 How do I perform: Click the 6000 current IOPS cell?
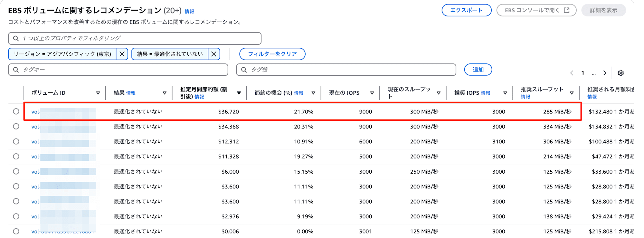click(x=365, y=142)
